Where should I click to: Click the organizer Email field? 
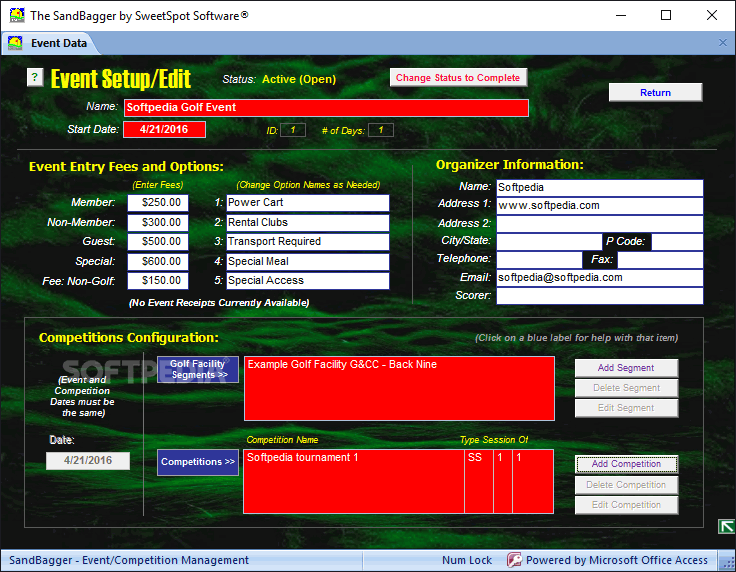point(600,278)
